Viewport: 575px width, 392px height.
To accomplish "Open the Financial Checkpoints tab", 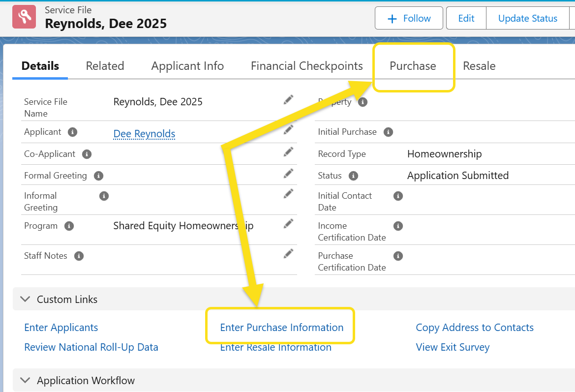I will (x=306, y=66).
